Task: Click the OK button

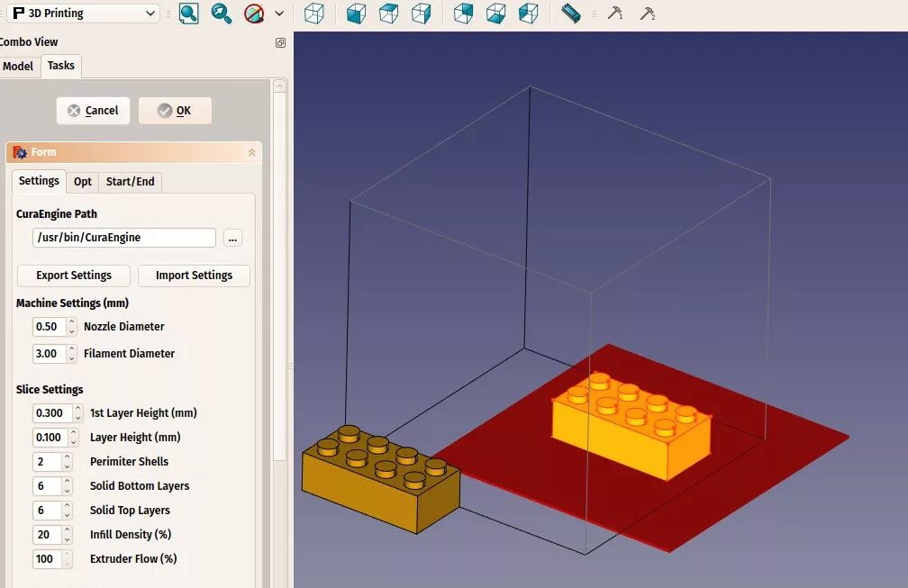Action: point(175,111)
